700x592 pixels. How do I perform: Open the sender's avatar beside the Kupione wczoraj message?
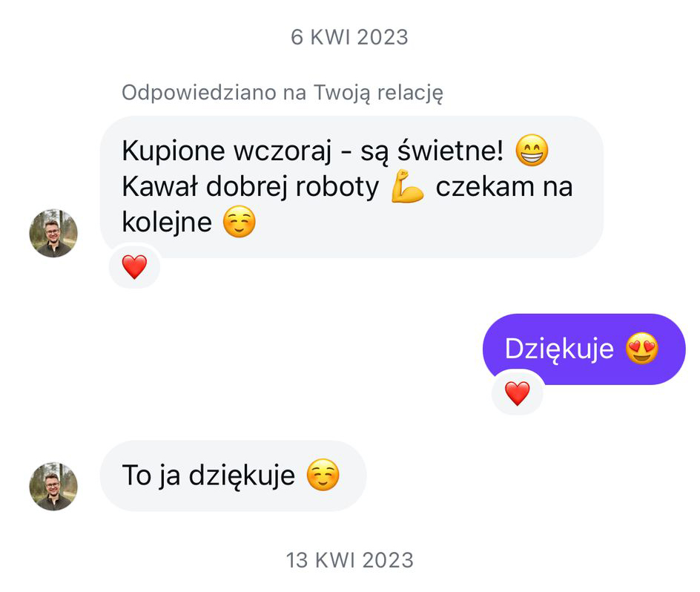(53, 233)
